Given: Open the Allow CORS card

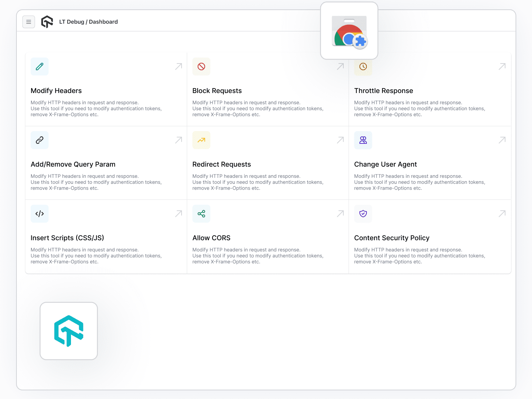Looking at the screenshot, I should point(340,213).
